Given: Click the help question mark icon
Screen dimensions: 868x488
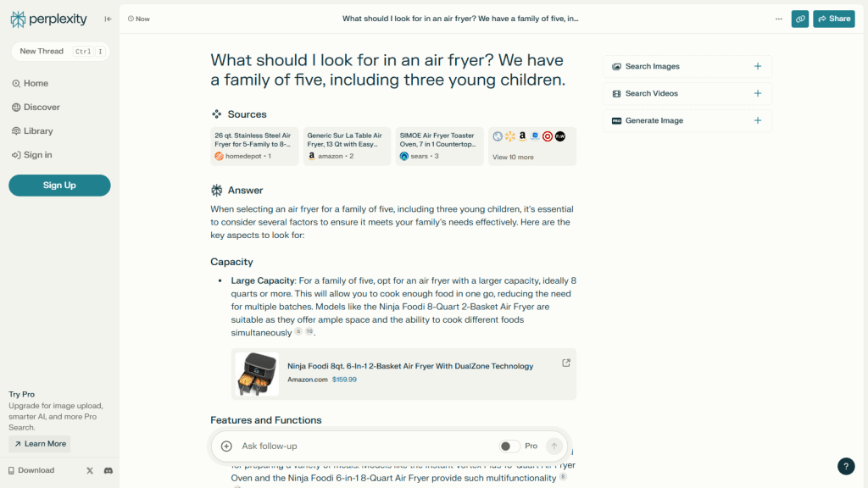Looking at the screenshot, I should (845, 466).
